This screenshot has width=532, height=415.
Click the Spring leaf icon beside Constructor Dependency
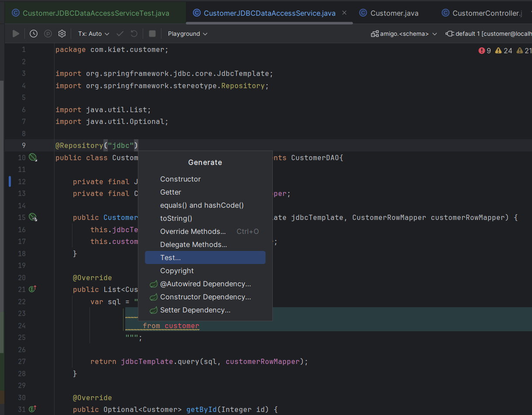point(153,297)
